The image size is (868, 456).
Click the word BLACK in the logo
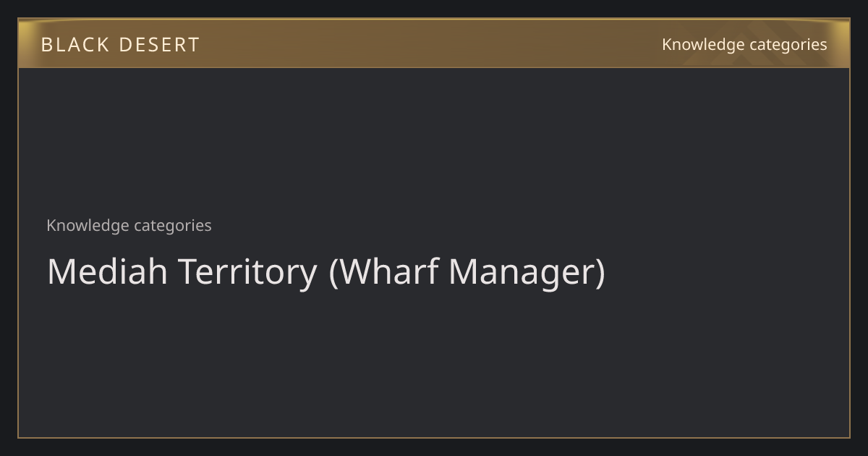pyautogui.click(x=75, y=45)
